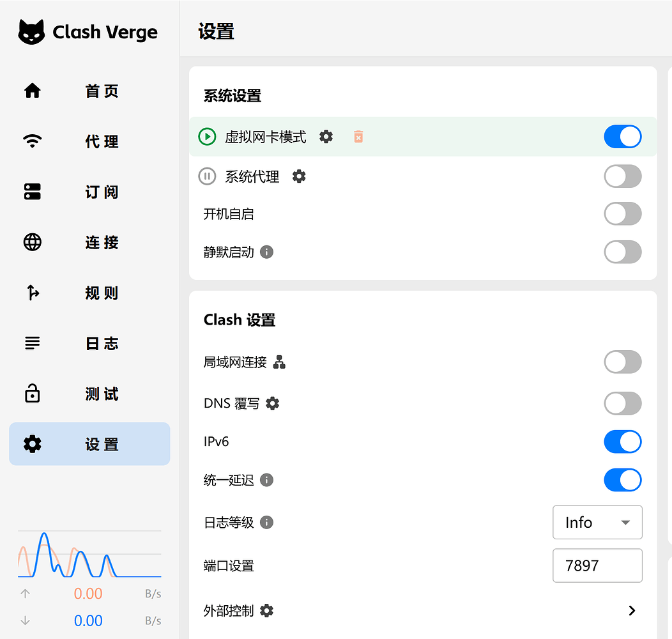Viewport: 672px width, 639px height.
Task: Click the orange uninstall trash icon
Action: point(358,137)
